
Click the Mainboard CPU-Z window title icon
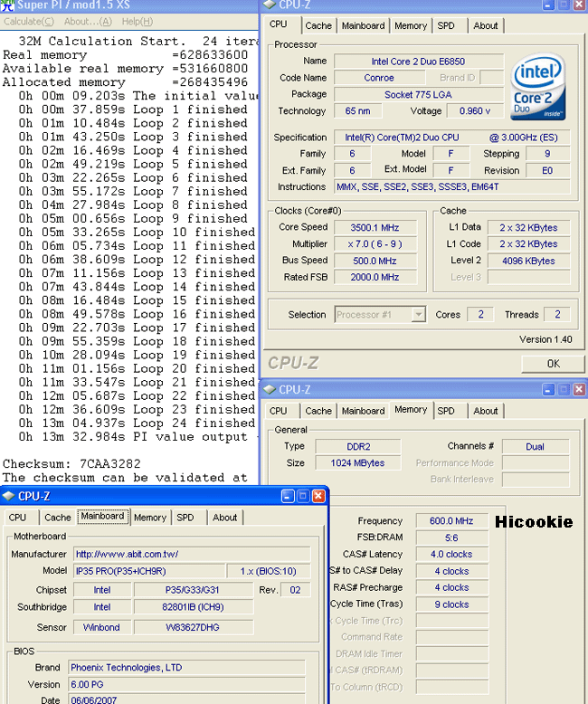pyautogui.click(x=8, y=496)
